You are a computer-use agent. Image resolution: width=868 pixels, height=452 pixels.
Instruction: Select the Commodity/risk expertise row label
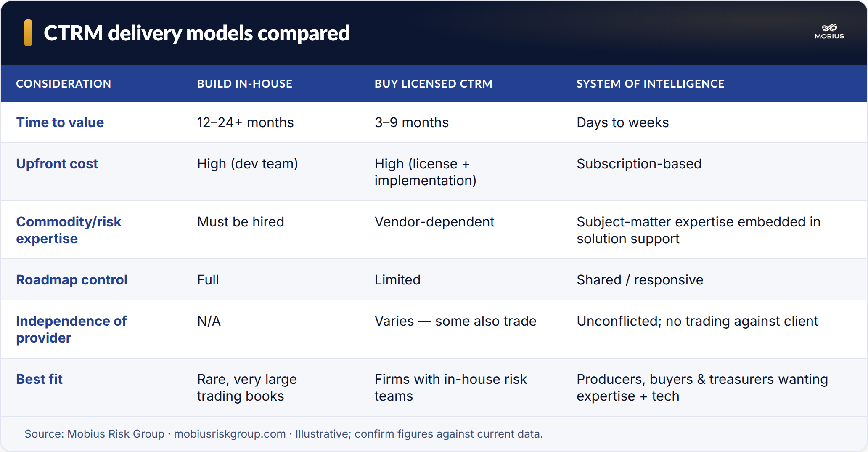[69, 230]
